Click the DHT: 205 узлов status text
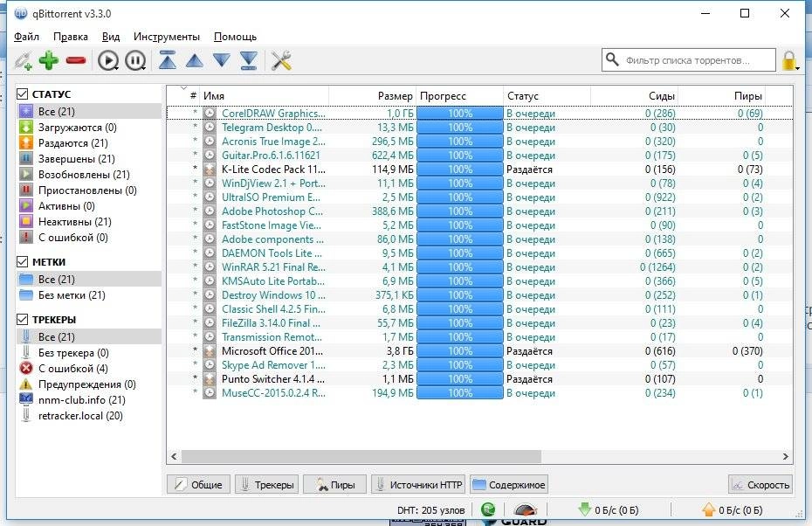 430,510
